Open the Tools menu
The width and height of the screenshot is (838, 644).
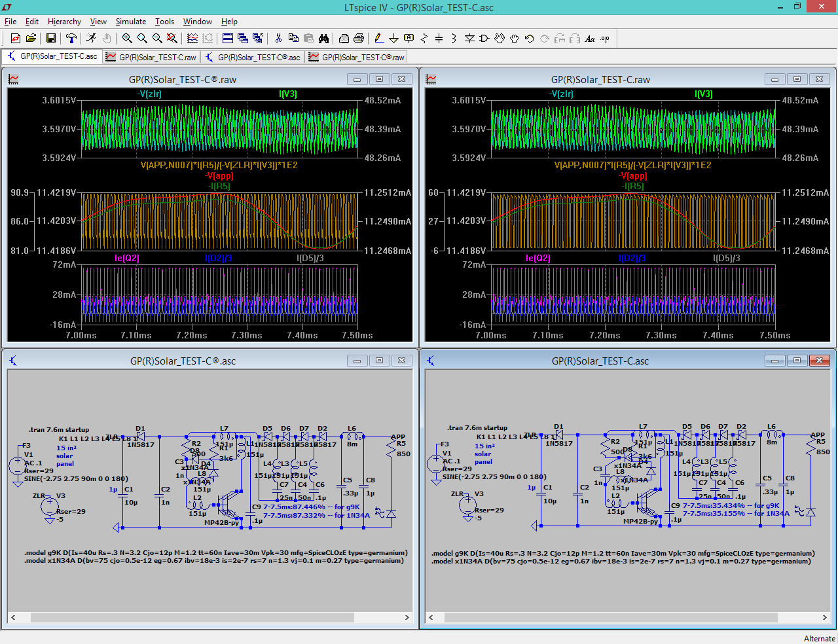(164, 22)
